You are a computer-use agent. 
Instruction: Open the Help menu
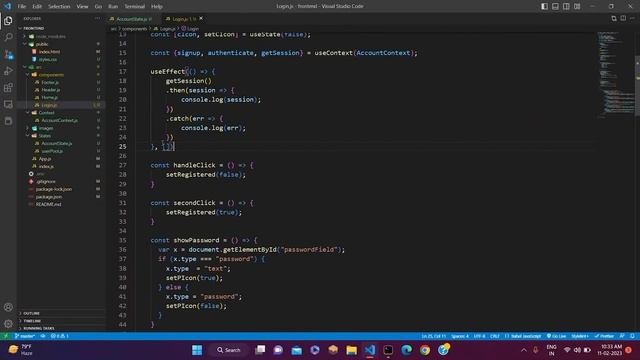[157, 6]
